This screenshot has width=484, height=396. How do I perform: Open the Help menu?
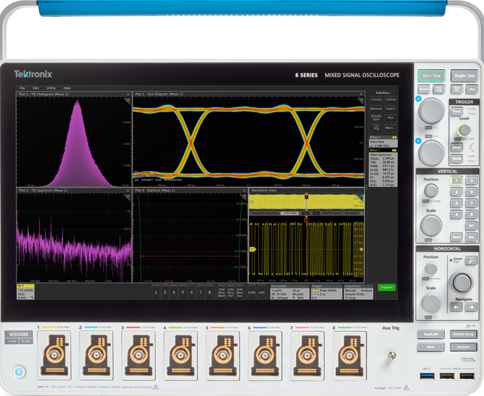pos(67,88)
